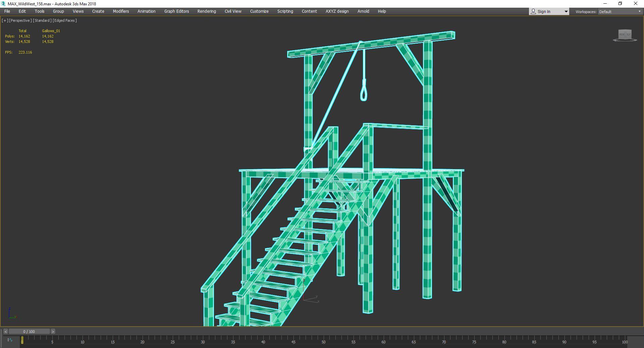Open the Mini Curve Editor icon
Viewport: 644px width, 348px height.
coord(10,340)
